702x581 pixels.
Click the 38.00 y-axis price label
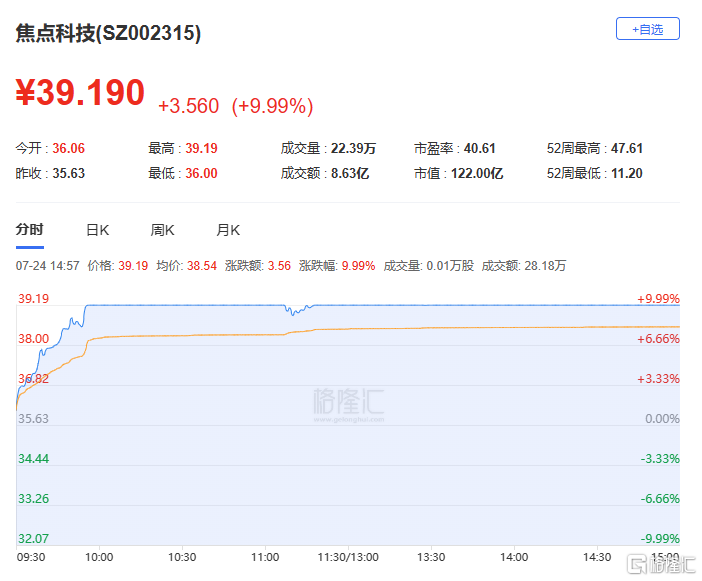pos(34,339)
